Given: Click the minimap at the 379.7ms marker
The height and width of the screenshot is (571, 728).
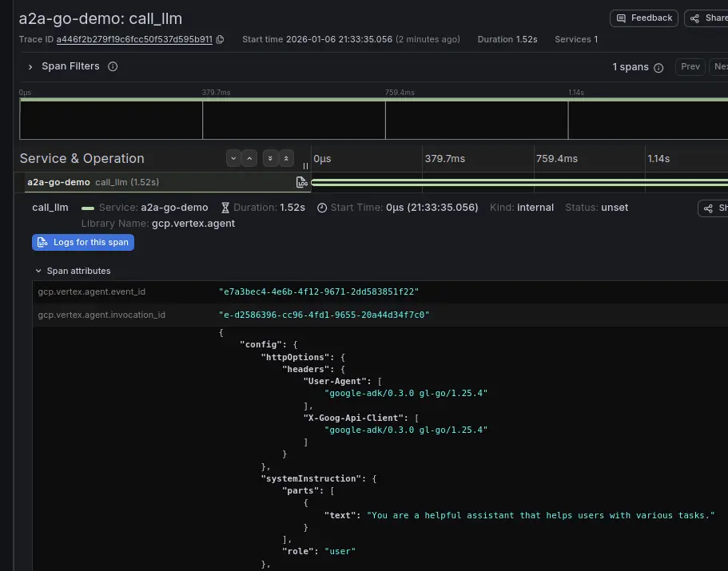Looking at the screenshot, I should [x=203, y=120].
